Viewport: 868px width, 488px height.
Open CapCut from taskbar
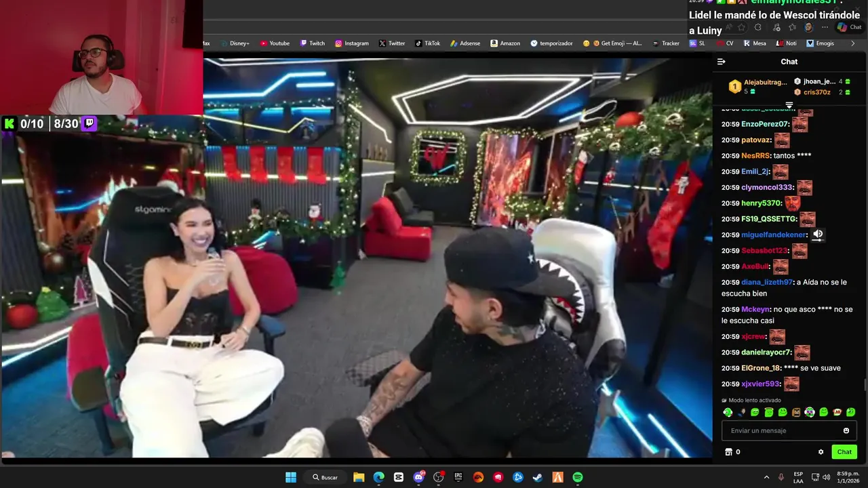399,477
